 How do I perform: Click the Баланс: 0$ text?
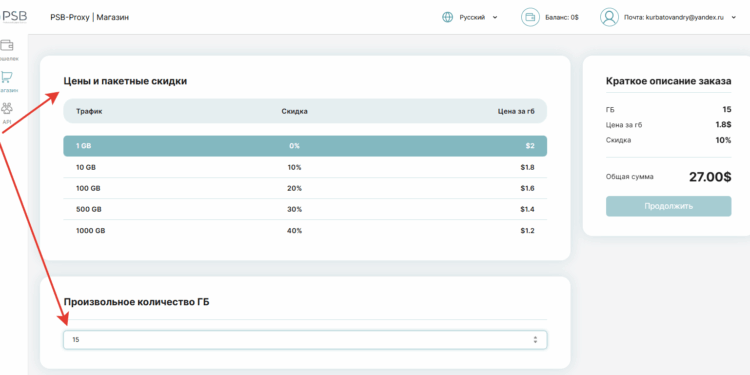pyautogui.click(x=562, y=17)
